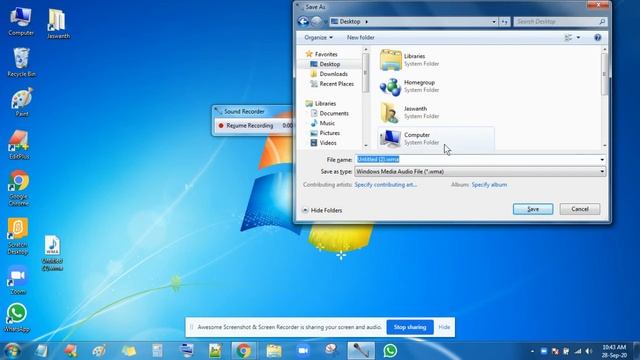The height and width of the screenshot is (360, 640).
Task: Open the Organize dropdown menu
Action: click(318, 38)
